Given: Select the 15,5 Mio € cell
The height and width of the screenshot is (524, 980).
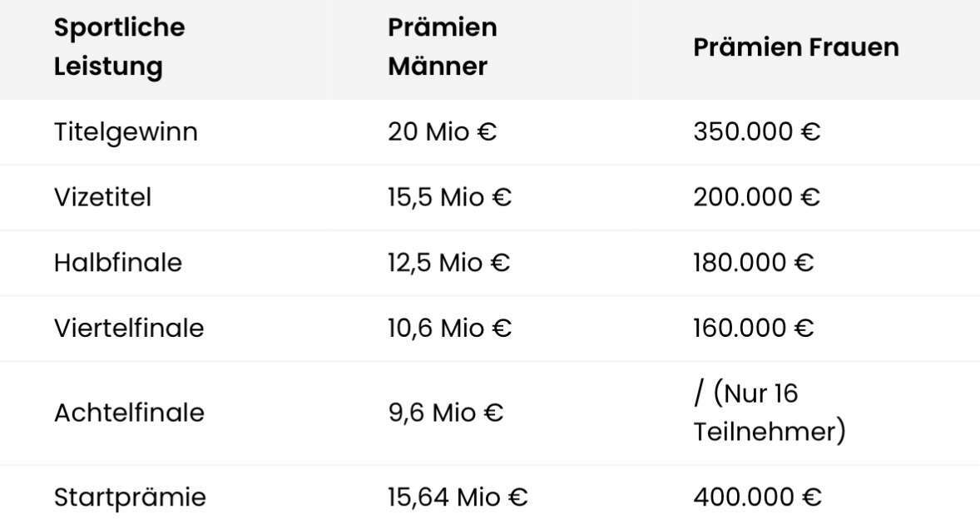Looking at the screenshot, I should point(449,198).
